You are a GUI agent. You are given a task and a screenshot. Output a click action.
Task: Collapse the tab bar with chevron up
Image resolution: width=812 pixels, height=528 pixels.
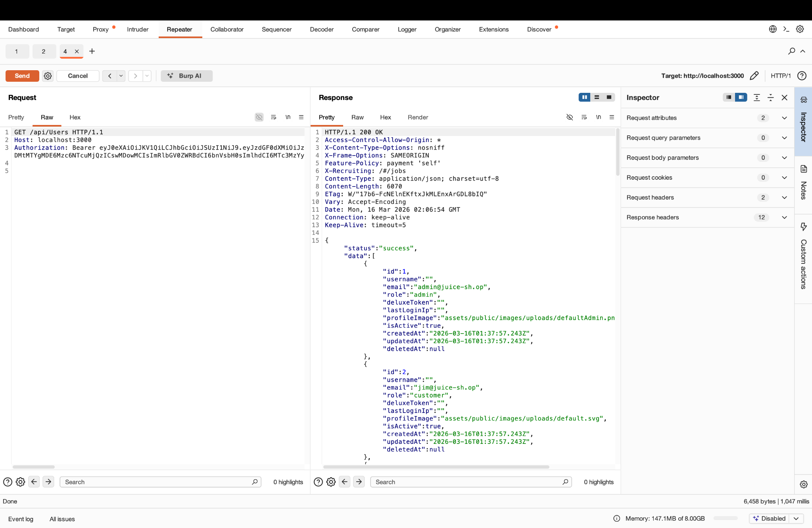click(803, 51)
